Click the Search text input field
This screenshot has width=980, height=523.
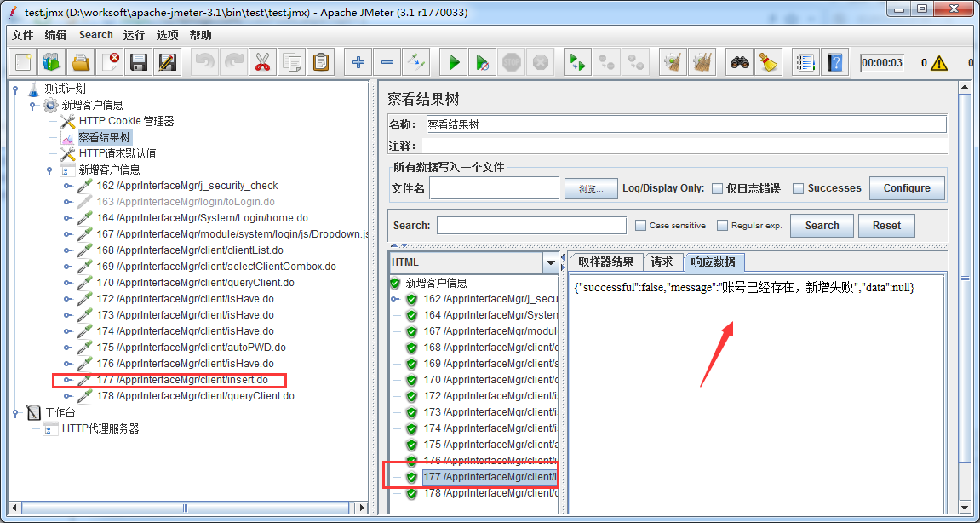tap(531, 225)
